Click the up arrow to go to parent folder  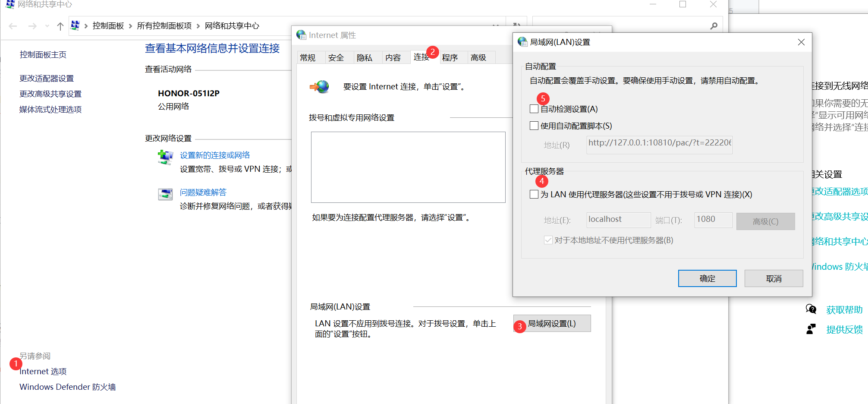point(60,25)
